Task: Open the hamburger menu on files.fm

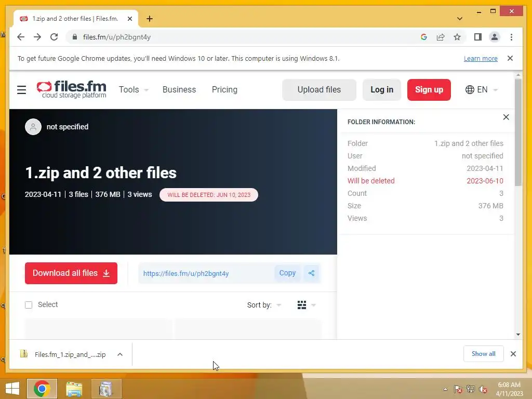Action: 21,90
